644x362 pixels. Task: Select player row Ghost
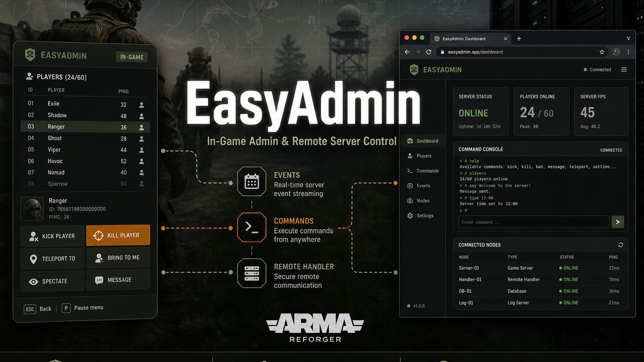[85, 139]
